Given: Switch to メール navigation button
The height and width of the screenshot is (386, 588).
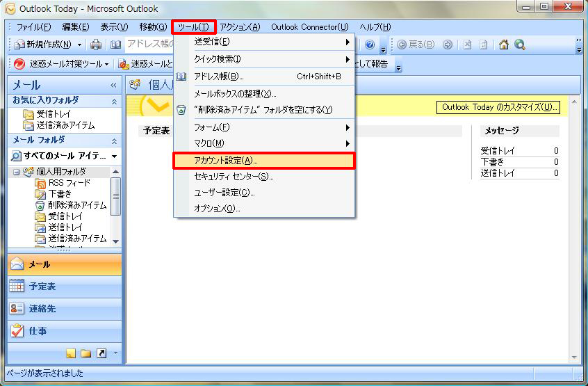Looking at the screenshot, I should [x=65, y=264].
